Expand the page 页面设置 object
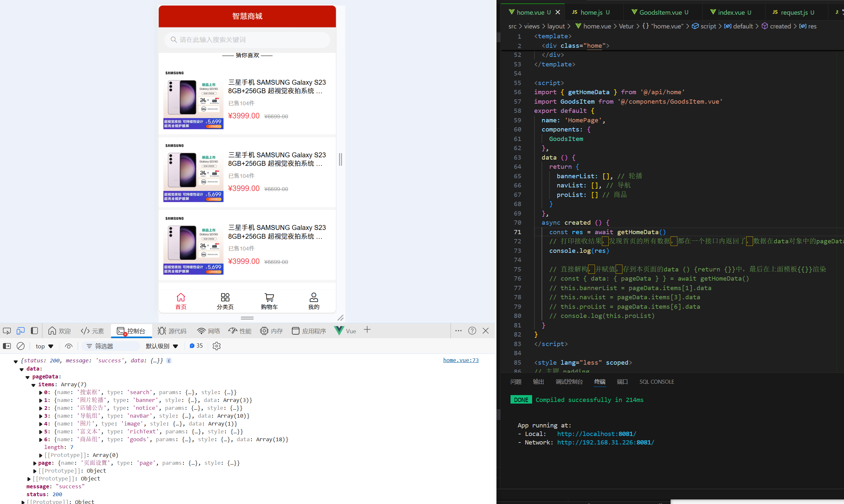Image resolution: width=844 pixels, height=504 pixels. coord(35,463)
